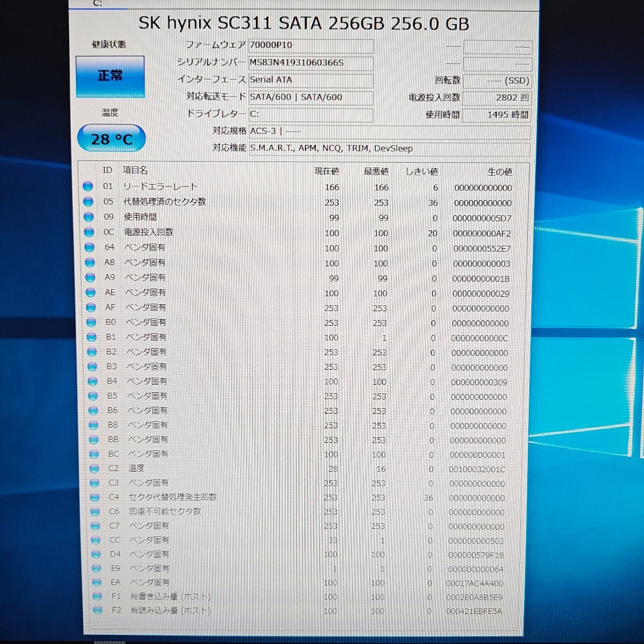Click the interface field Serial ATA

[x=311, y=80]
